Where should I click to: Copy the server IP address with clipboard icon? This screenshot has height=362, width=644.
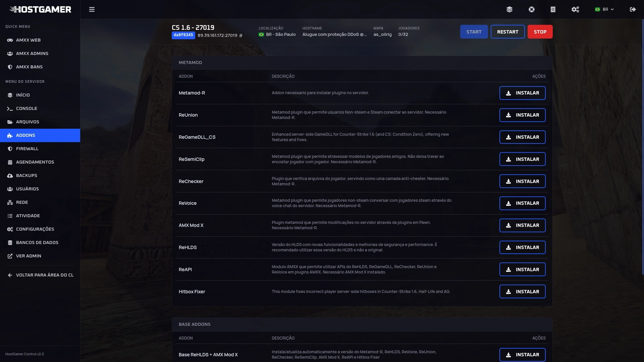240,36
